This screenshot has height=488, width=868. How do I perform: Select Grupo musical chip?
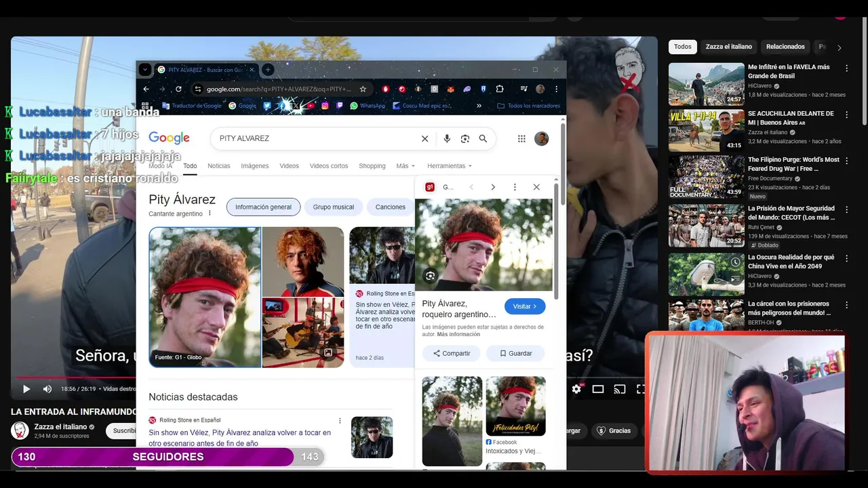[333, 207]
